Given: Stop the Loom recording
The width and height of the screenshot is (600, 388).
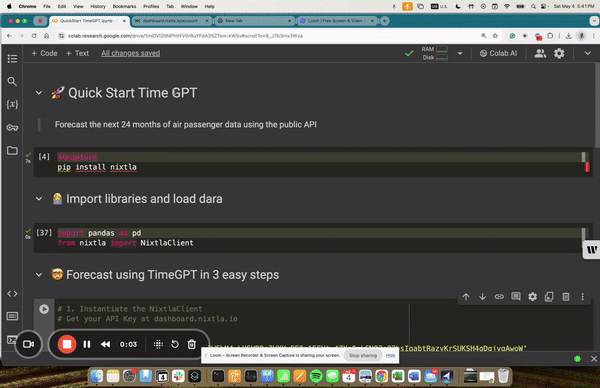Looking at the screenshot, I should [x=67, y=344].
